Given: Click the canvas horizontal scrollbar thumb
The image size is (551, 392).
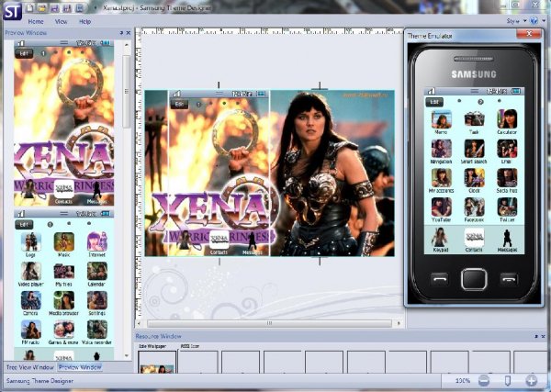Looking at the screenshot, I should 269,323.
